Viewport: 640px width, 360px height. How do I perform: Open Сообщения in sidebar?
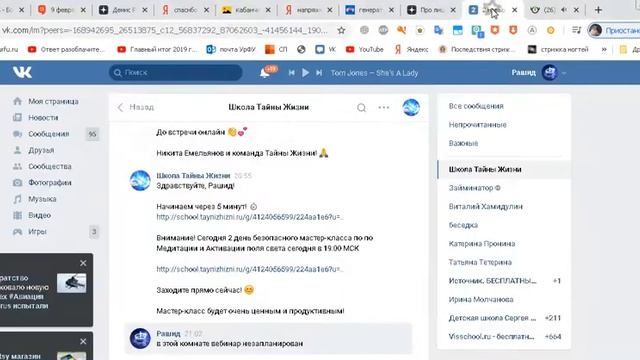(x=48, y=134)
